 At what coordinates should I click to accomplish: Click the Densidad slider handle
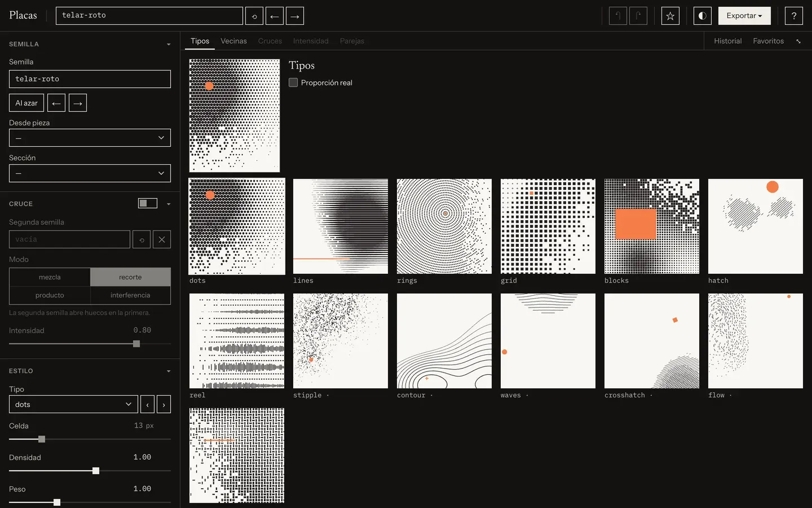pyautogui.click(x=96, y=471)
